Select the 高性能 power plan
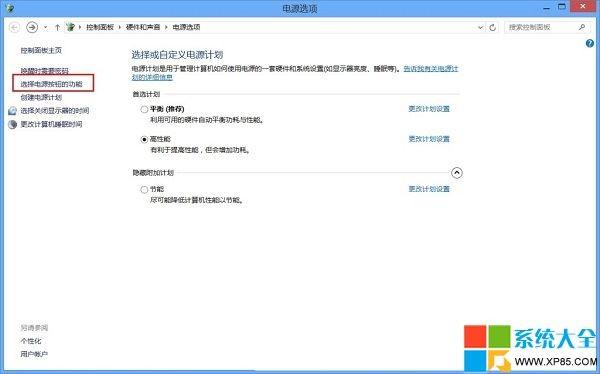Screen dimensions: 600x374 (144, 140)
